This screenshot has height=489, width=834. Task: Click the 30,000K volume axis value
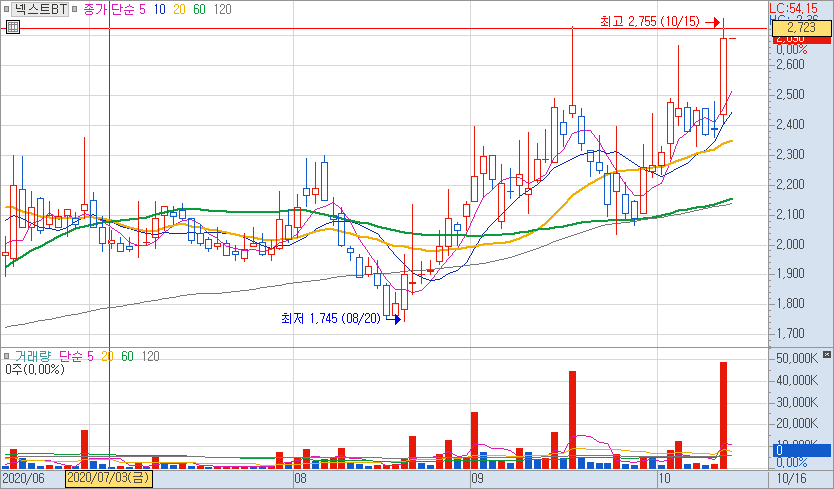pos(797,402)
